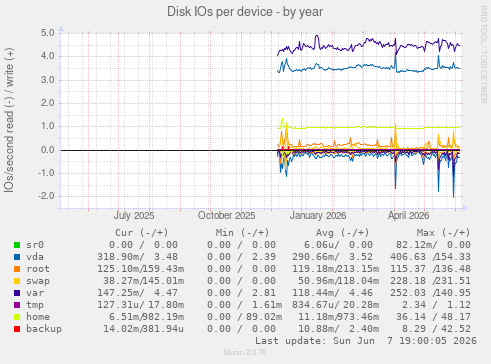491x364 pixels.
Task: Click the green sr0 legend color square
Action: tap(17, 245)
